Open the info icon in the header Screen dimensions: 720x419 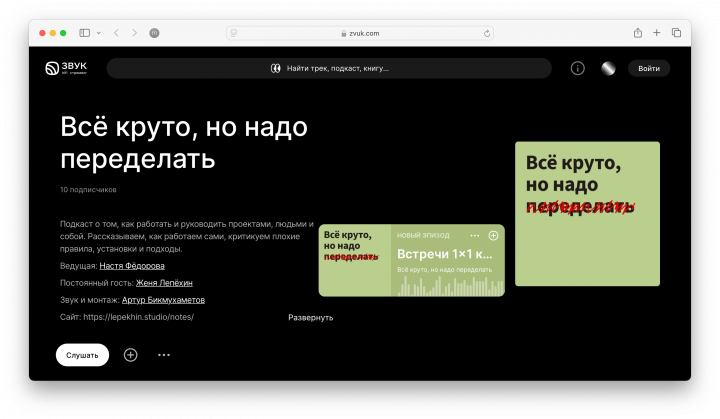[577, 68]
